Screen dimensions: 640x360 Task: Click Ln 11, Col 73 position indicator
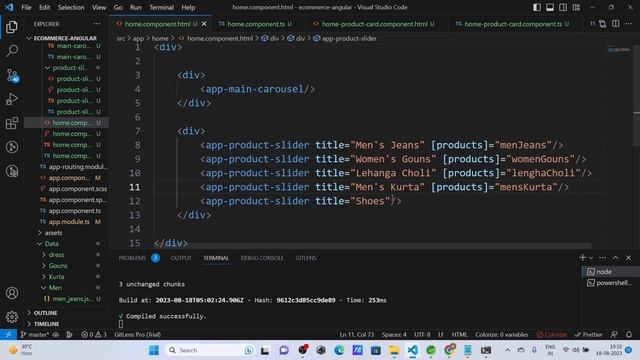click(x=356, y=334)
